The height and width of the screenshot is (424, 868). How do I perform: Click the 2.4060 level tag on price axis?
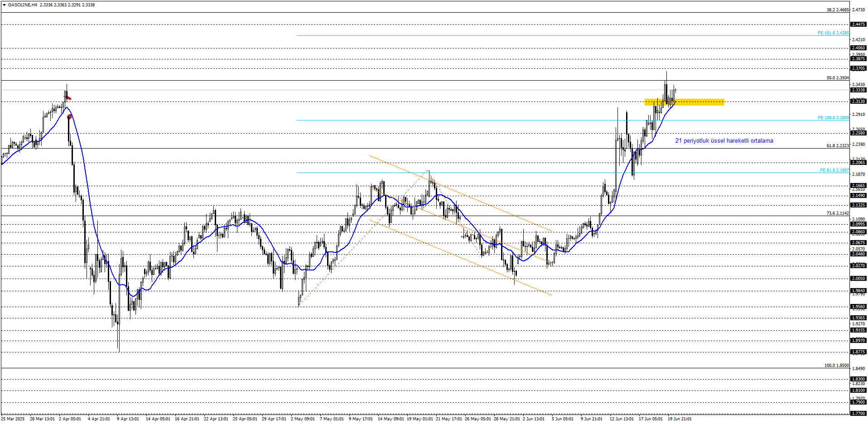coord(858,48)
